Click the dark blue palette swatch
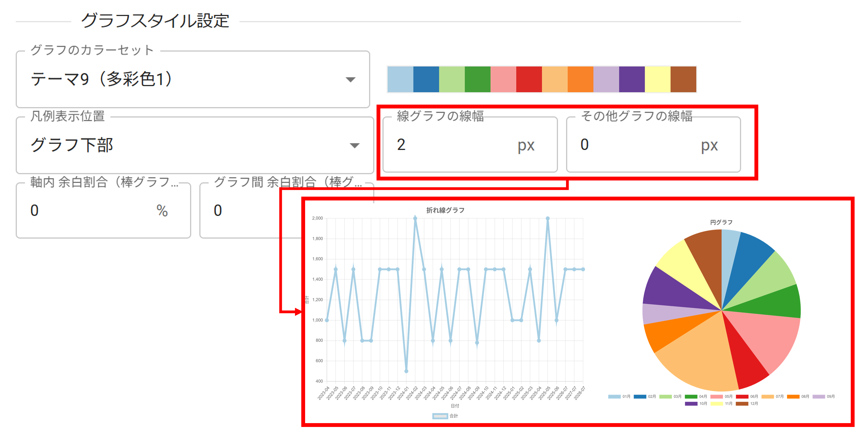Viewport: 868px width, 439px height. point(426,79)
